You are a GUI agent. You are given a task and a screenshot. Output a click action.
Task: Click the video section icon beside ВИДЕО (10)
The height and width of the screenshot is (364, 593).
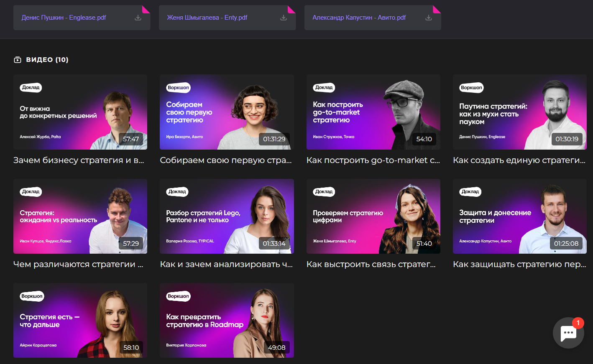18,60
